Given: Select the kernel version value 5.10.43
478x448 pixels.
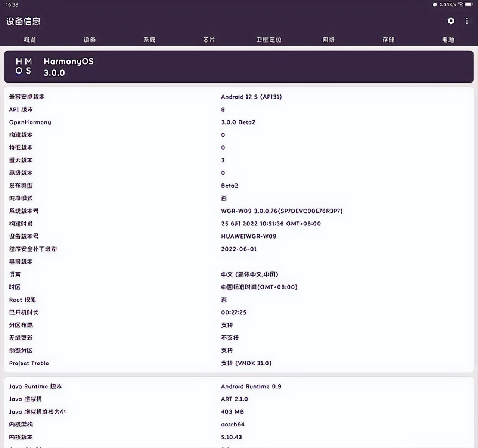Looking at the screenshot, I should (231, 437).
